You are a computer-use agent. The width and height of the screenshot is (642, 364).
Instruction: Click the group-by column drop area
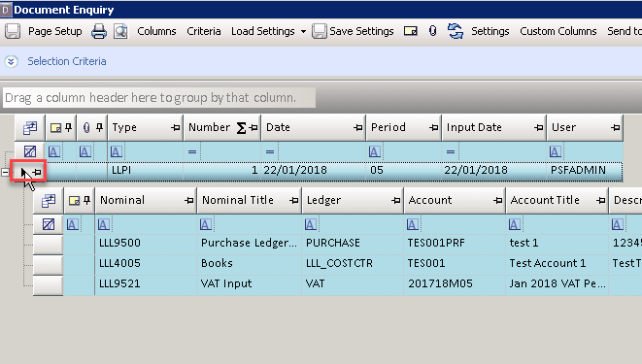click(159, 98)
